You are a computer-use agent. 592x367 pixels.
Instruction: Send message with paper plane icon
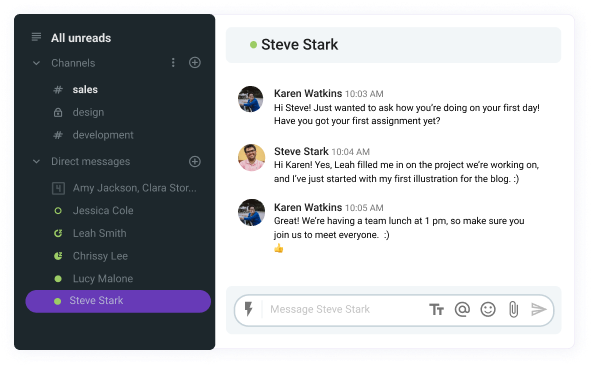(539, 309)
